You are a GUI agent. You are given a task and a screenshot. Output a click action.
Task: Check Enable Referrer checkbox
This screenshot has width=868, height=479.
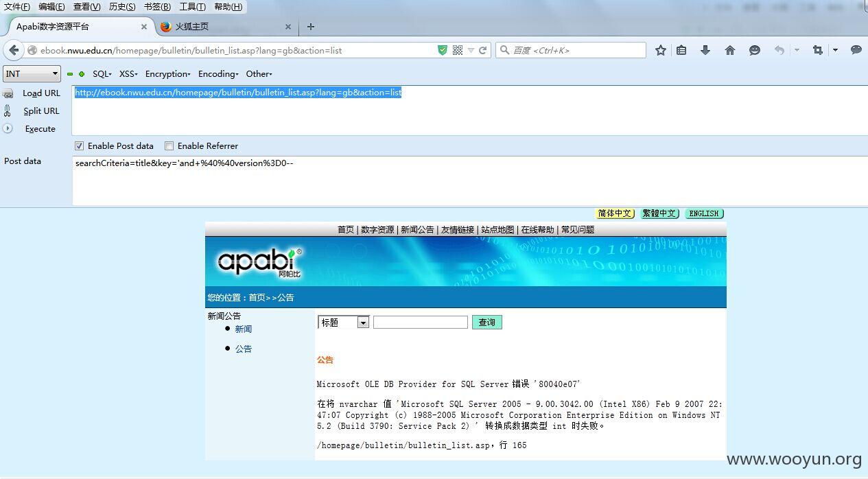click(x=169, y=145)
